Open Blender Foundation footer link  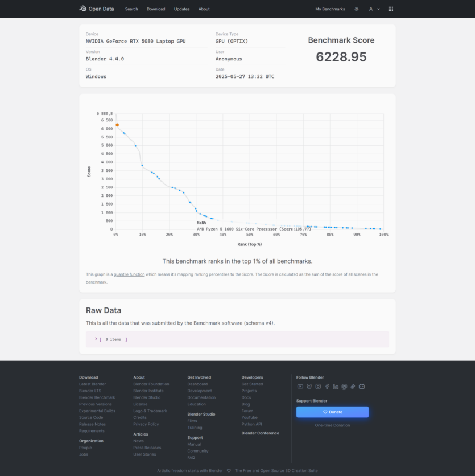[x=151, y=384]
